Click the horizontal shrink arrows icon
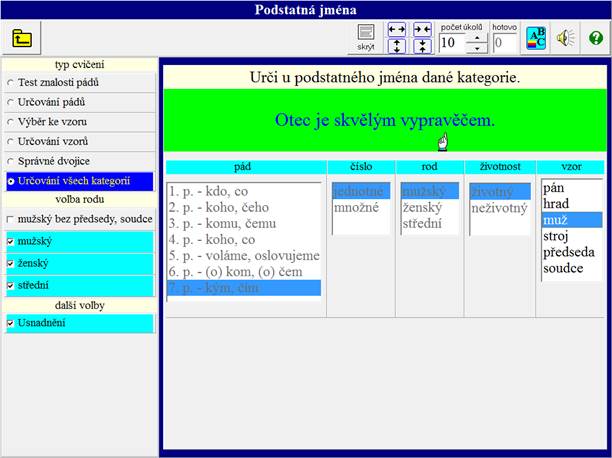Viewport: 612px width, 458px height. point(422,30)
